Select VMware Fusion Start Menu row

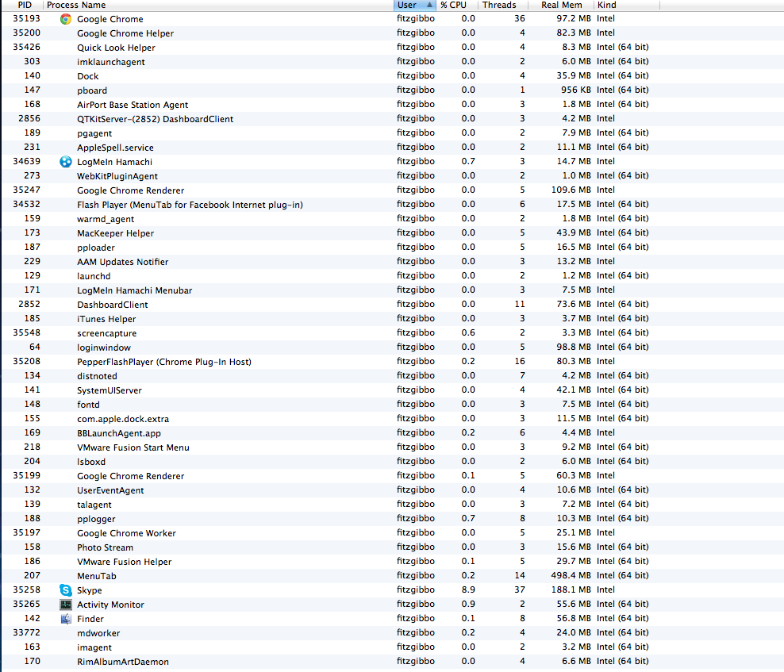(392, 447)
